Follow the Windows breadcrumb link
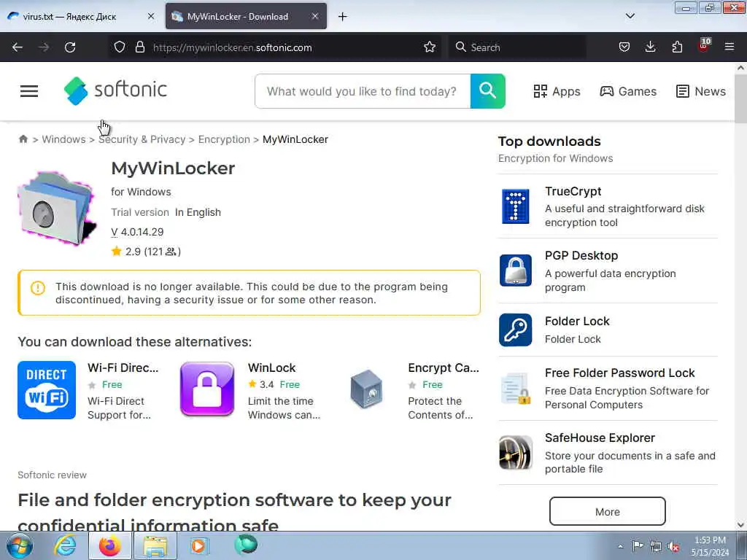747x560 pixels. click(x=63, y=139)
